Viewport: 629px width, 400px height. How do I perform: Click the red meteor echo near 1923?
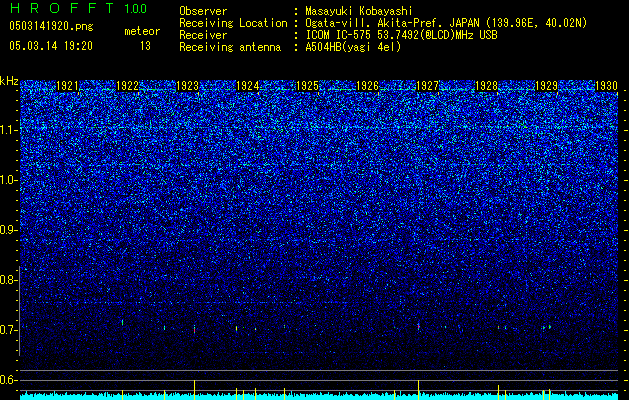[195, 330]
